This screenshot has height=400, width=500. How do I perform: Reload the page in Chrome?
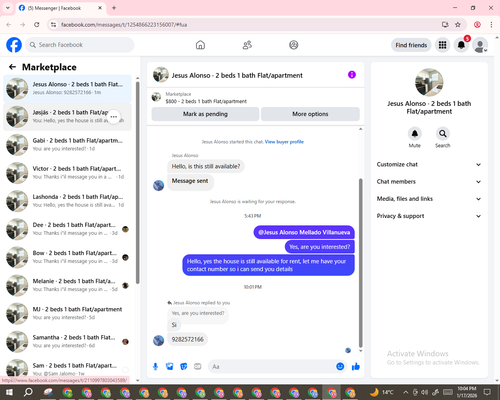[37, 25]
